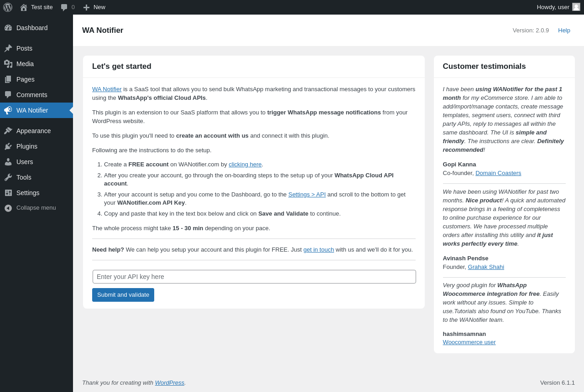Click the plus New content icon
Screen dimensions: 584x392
coord(86,7)
